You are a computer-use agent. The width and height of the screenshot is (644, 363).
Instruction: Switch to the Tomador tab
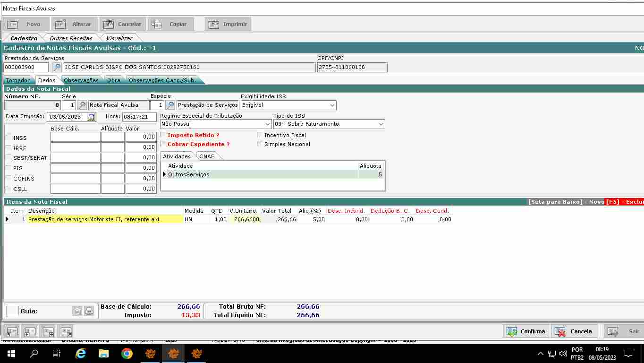pyautogui.click(x=18, y=80)
